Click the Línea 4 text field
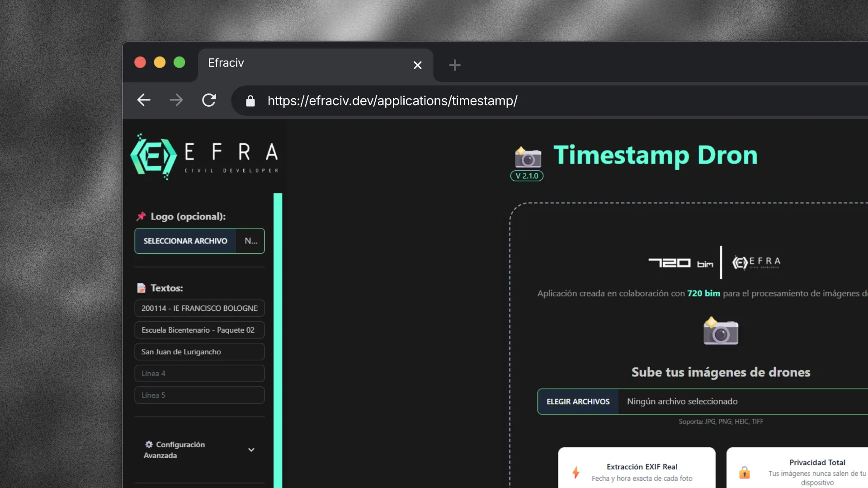868x488 pixels. click(199, 373)
